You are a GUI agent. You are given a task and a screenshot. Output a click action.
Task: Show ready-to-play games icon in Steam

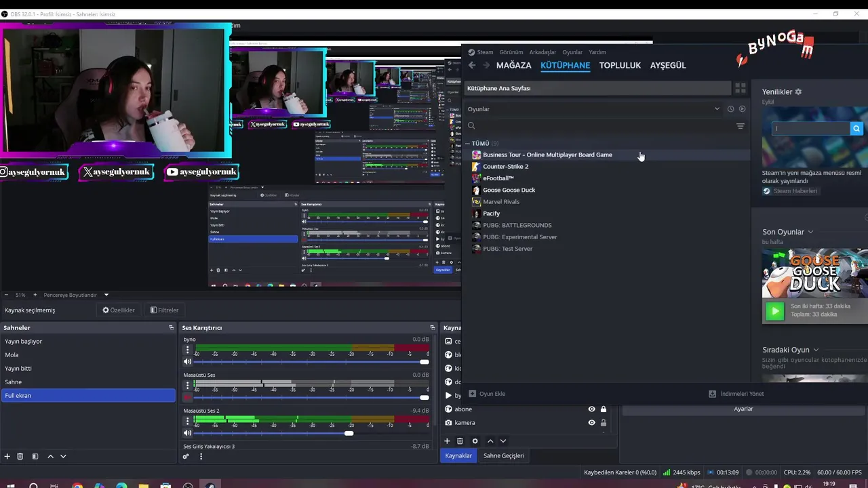point(742,109)
